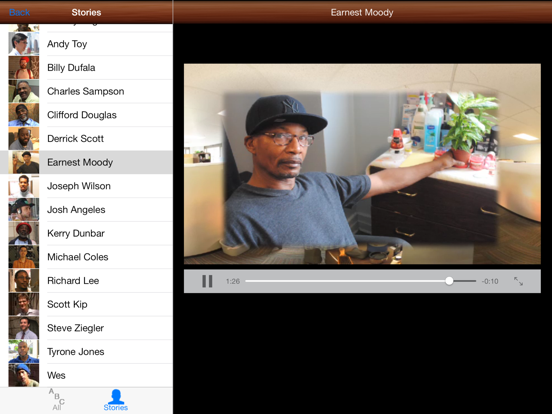This screenshot has height=414, width=552.
Task: Click Steve Ziegler's portrait thumbnail
Action: [x=24, y=328]
